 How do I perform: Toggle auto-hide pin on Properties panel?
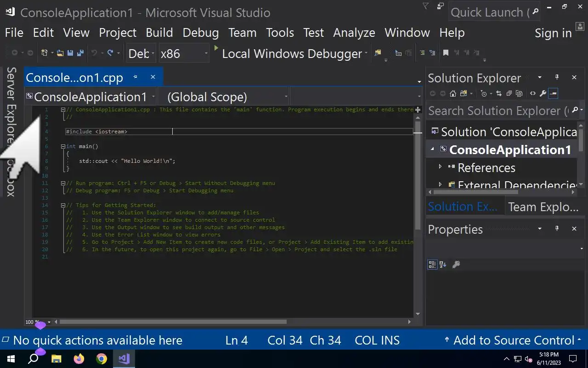click(557, 229)
